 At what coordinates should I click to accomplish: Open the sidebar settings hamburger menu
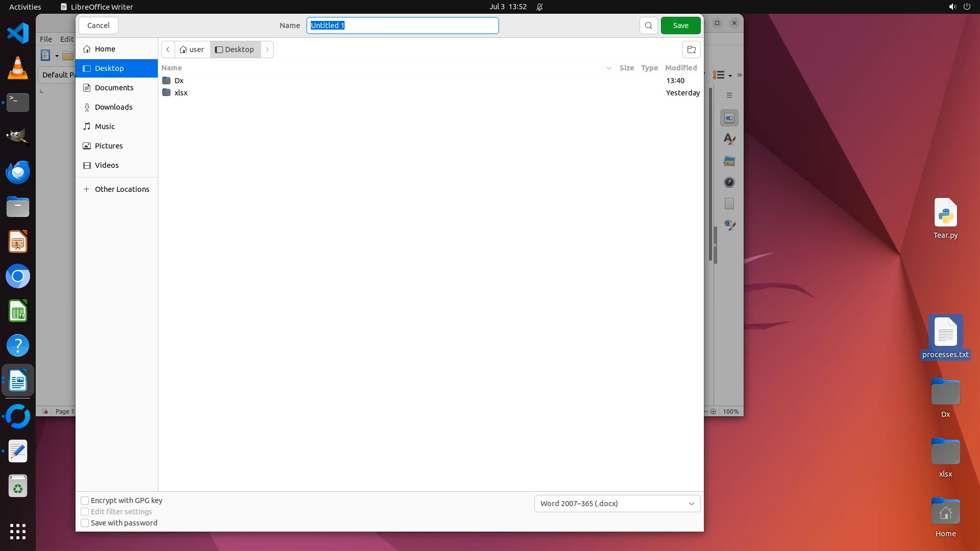[x=729, y=95]
